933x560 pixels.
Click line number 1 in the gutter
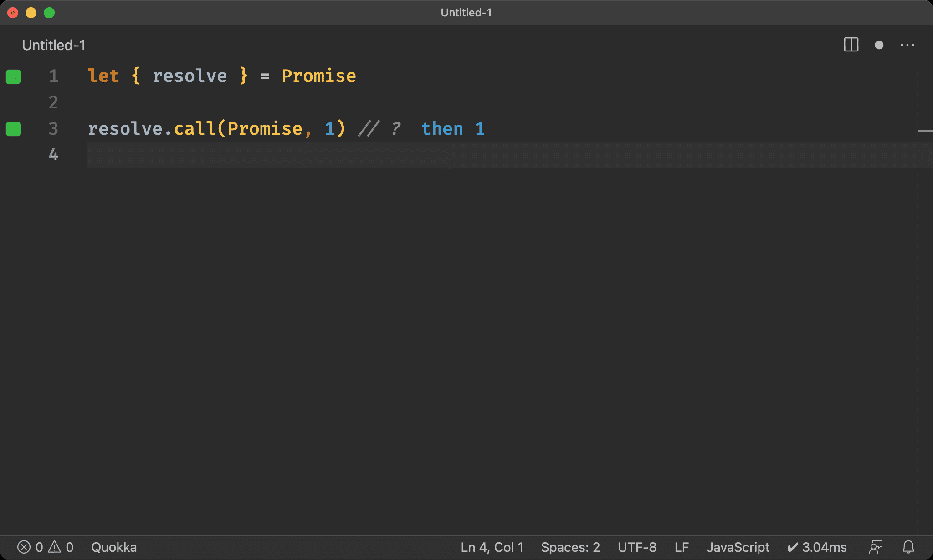[54, 76]
